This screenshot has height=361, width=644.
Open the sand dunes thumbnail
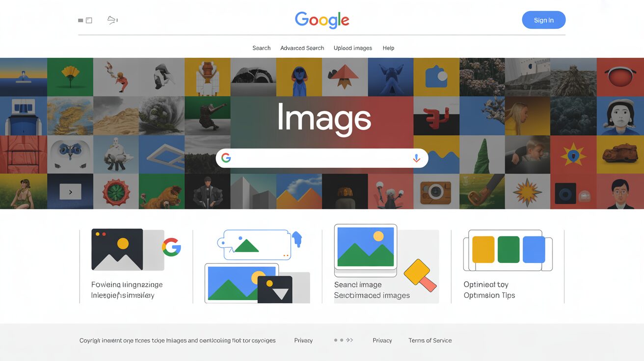click(x=116, y=116)
